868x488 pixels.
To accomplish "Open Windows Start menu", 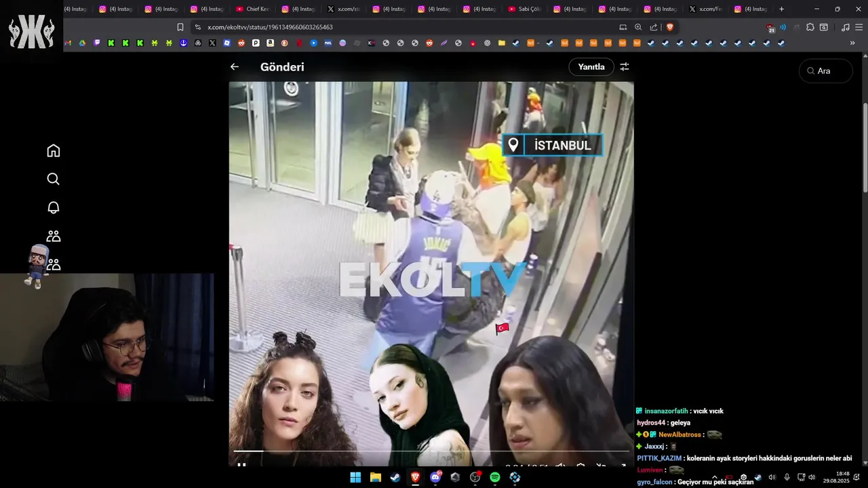I will 355,477.
